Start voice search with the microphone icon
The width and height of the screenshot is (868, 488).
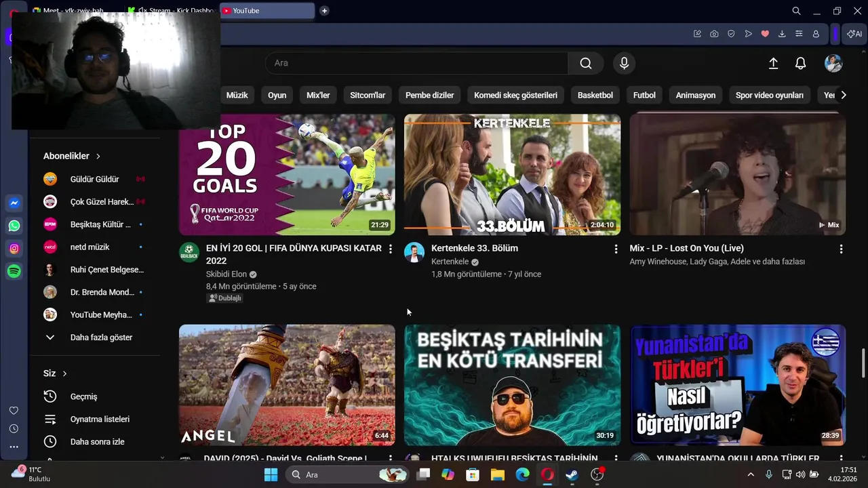[624, 63]
